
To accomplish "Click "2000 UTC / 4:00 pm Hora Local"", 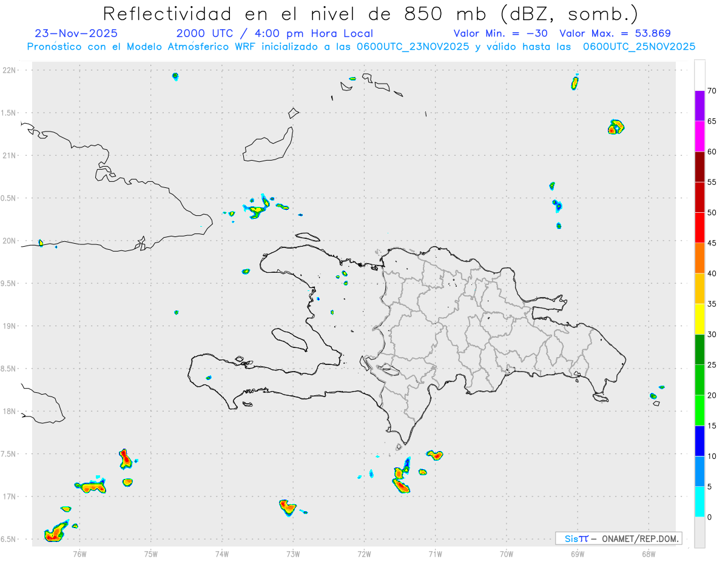I will point(275,33).
